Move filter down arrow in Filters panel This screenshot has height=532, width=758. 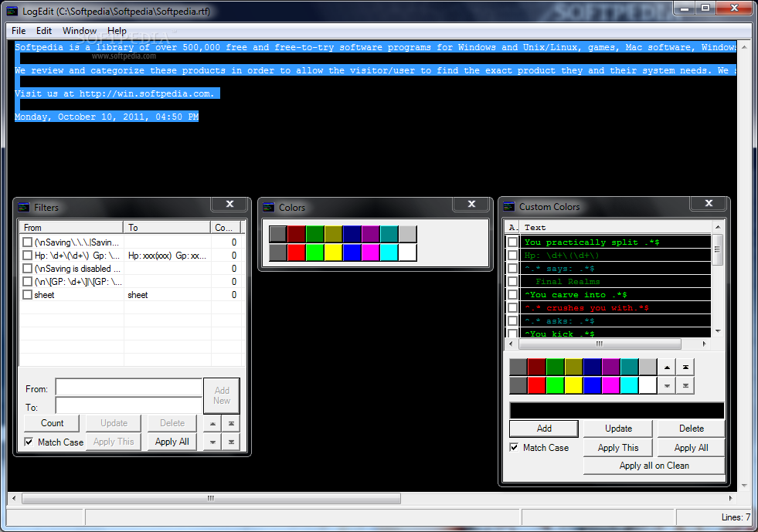pyautogui.click(x=212, y=442)
